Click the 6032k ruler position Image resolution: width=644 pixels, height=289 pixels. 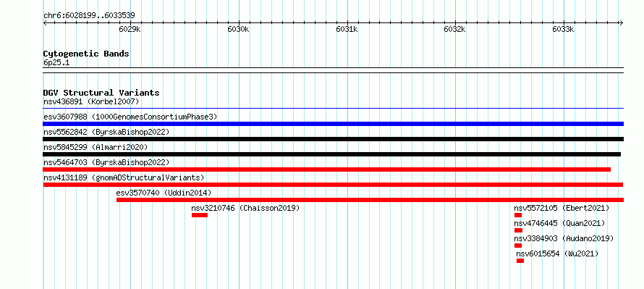455,29
